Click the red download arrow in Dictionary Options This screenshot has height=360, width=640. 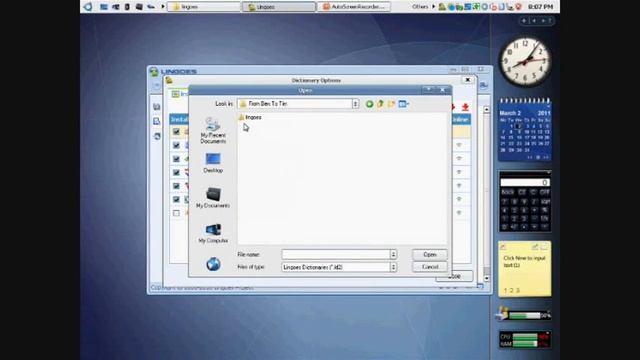click(465, 107)
